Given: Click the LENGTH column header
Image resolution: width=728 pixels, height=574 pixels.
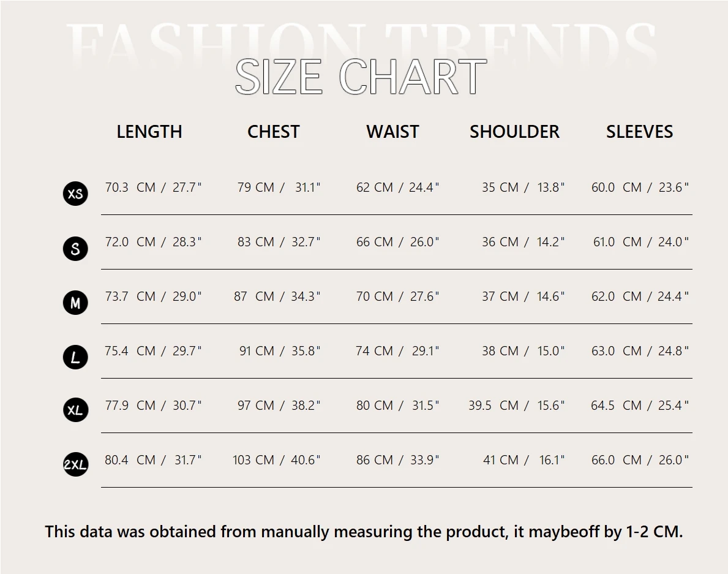Looking at the screenshot, I should 149,132.
